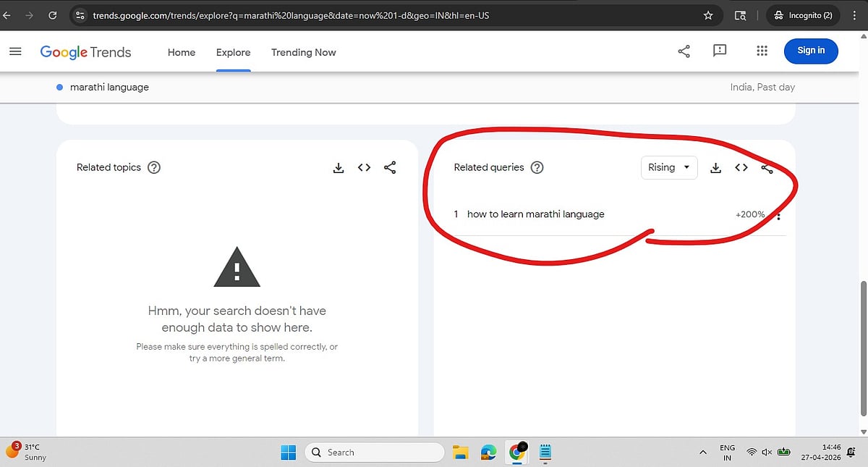Open the hamburger main menu

tap(15, 51)
